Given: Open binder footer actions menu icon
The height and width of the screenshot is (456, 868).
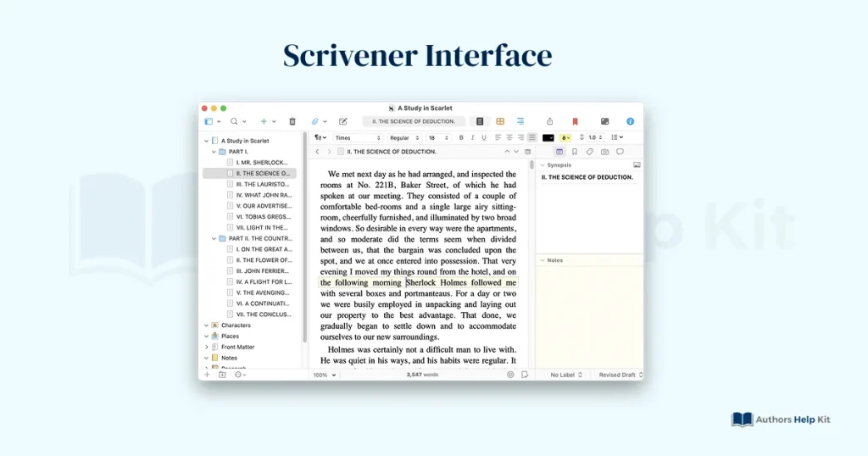Looking at the screenshot, I should (x=238, y=375).
